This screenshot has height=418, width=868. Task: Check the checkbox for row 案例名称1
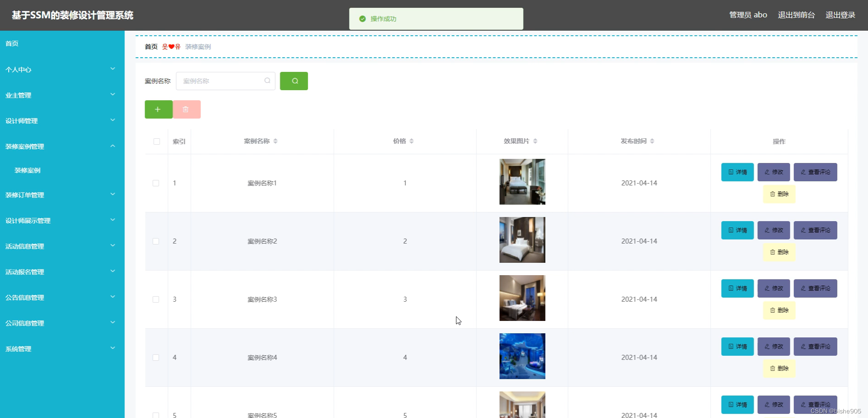coord(156,183)
